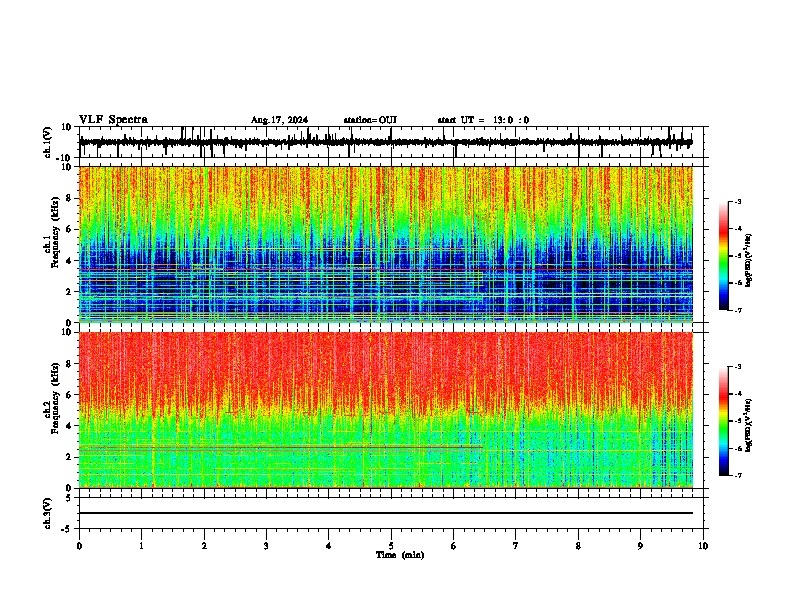Click the ch.1(V) waveform axis label
Screen dimensions: 792x612
tap(48, 142)
